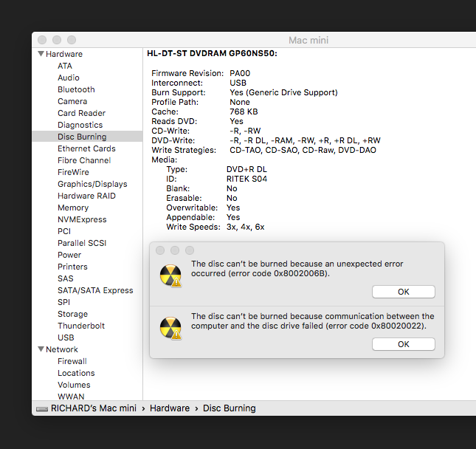Open Hardware RAID entry
Viewport: 476px width, 449px height.
86,196
